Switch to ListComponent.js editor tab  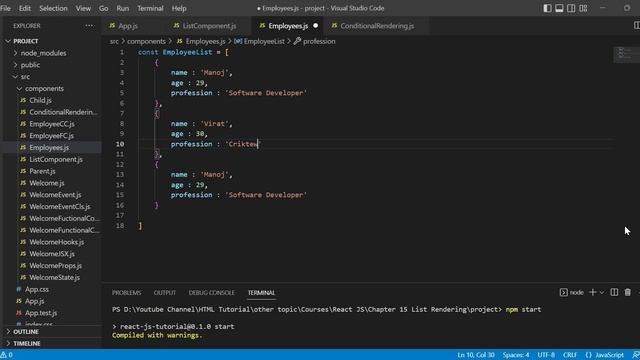[208, 26]
